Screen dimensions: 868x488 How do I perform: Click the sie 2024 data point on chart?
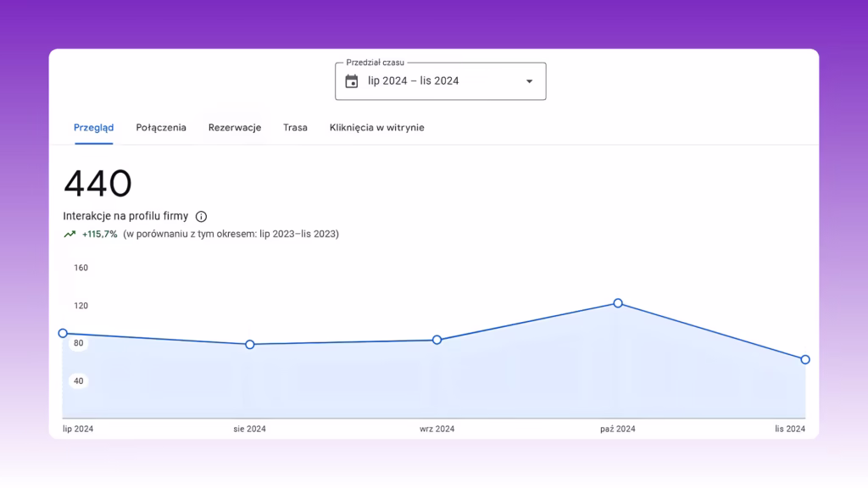[250, 344]
